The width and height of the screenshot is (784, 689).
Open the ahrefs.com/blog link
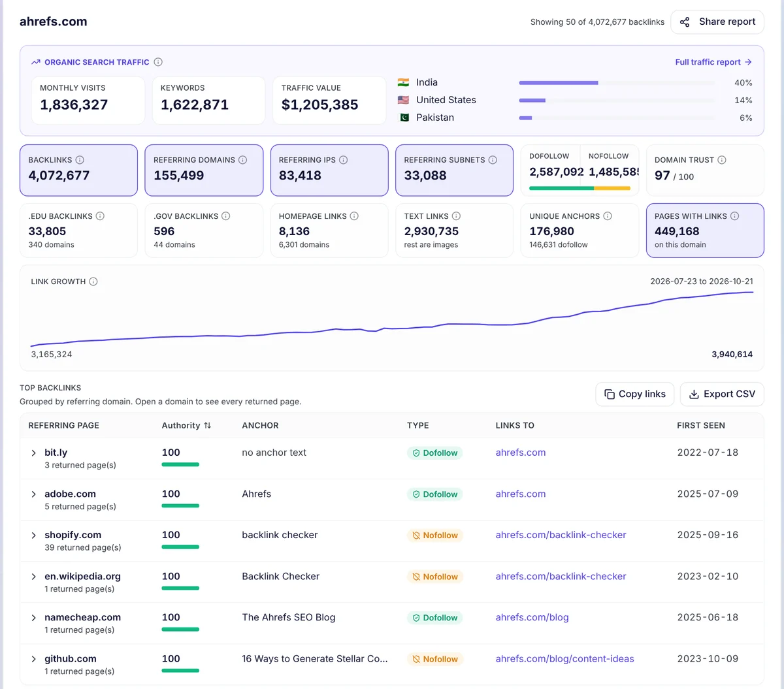(532, 617)
